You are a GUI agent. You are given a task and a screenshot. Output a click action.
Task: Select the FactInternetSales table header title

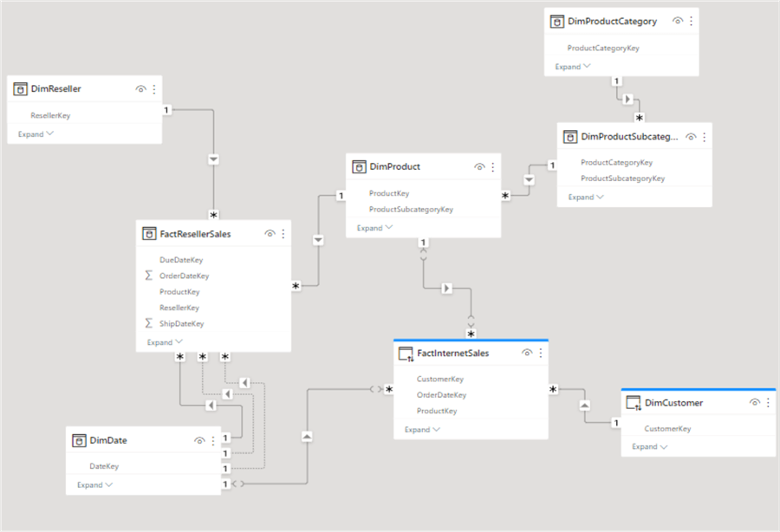coord(452,353)
